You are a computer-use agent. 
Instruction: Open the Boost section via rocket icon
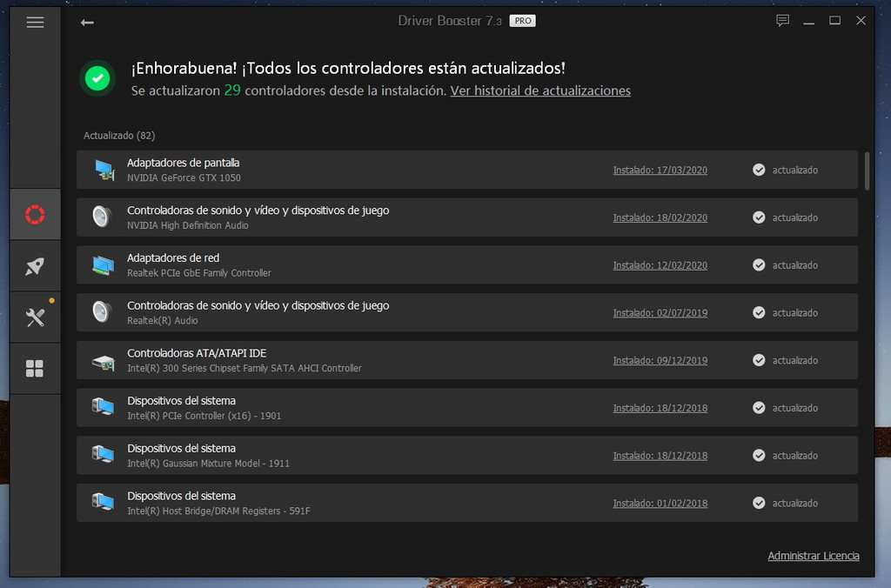35,265
